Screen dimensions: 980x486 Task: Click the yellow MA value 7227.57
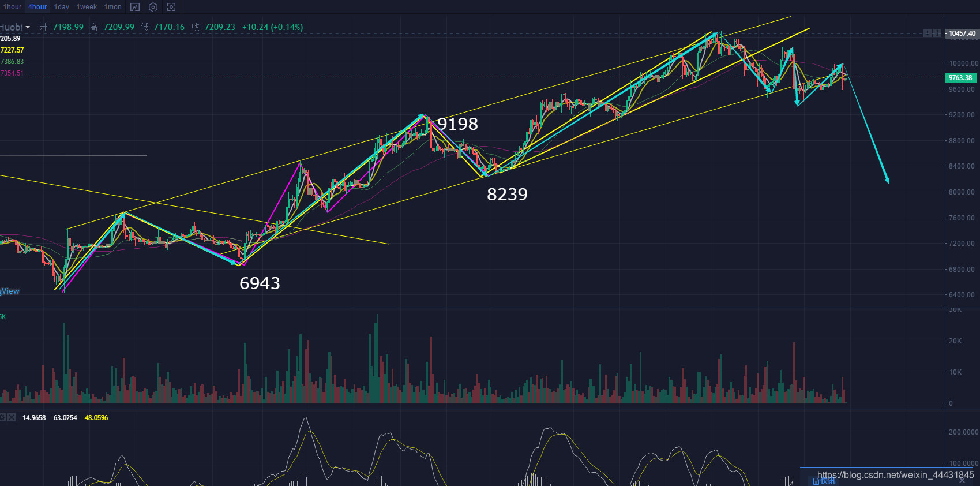point(12,50)
